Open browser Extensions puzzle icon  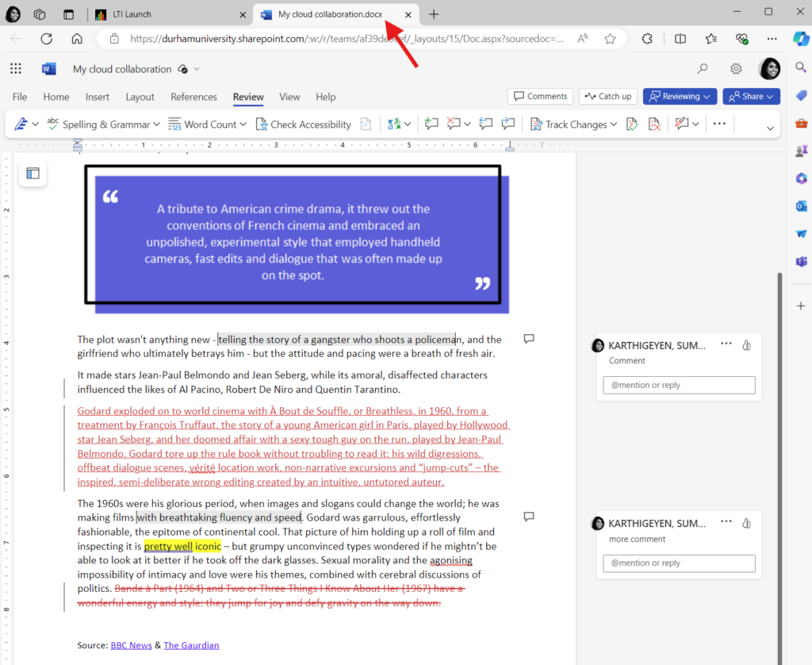click(647, 38)
